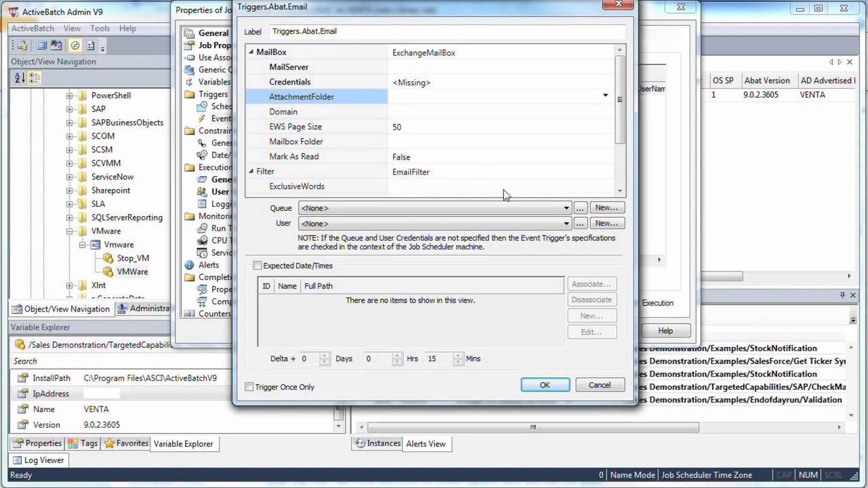
Task: Collapse the MailBox property group
Action: pyautogui.click(x=251, y=52)
